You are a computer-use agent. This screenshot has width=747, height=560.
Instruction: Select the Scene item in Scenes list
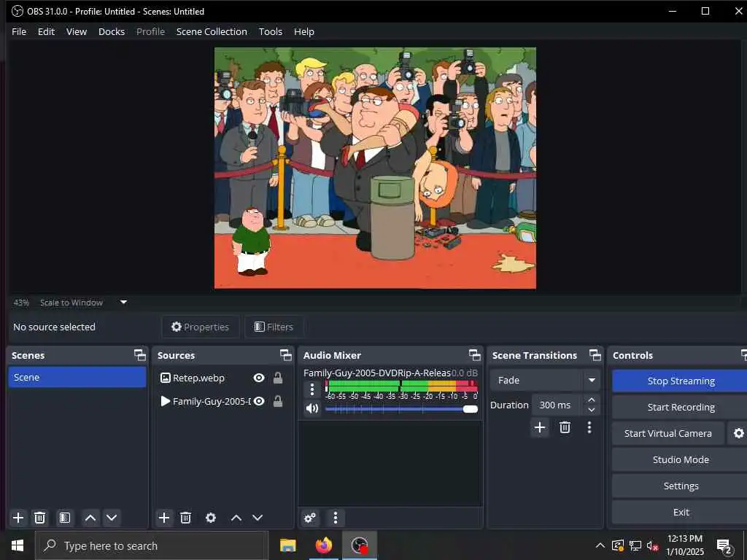coord(77,377)
